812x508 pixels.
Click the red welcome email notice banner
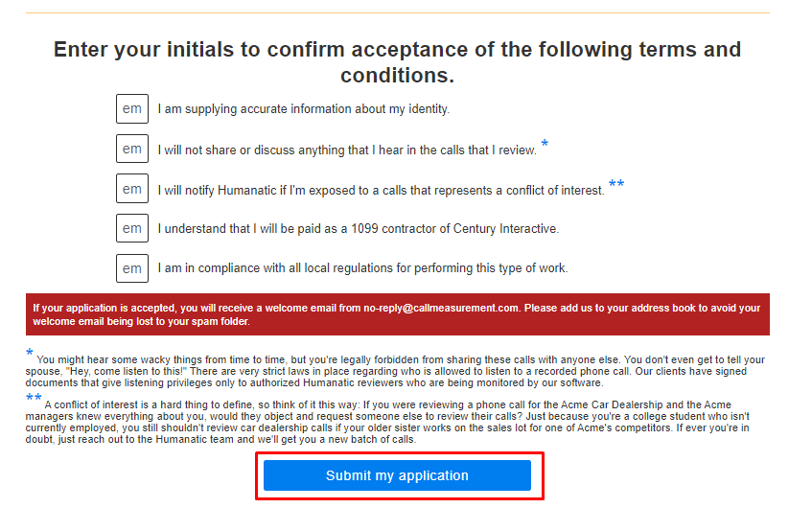point(397,314)
